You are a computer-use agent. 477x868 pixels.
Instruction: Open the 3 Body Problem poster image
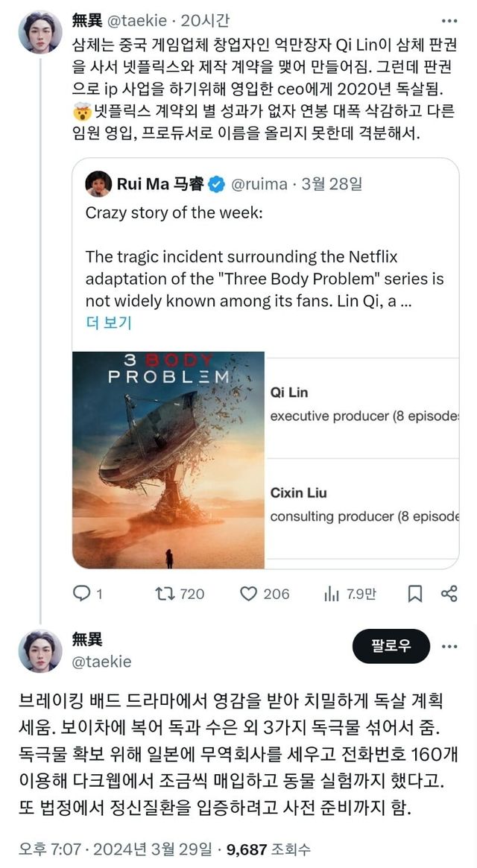168,460
